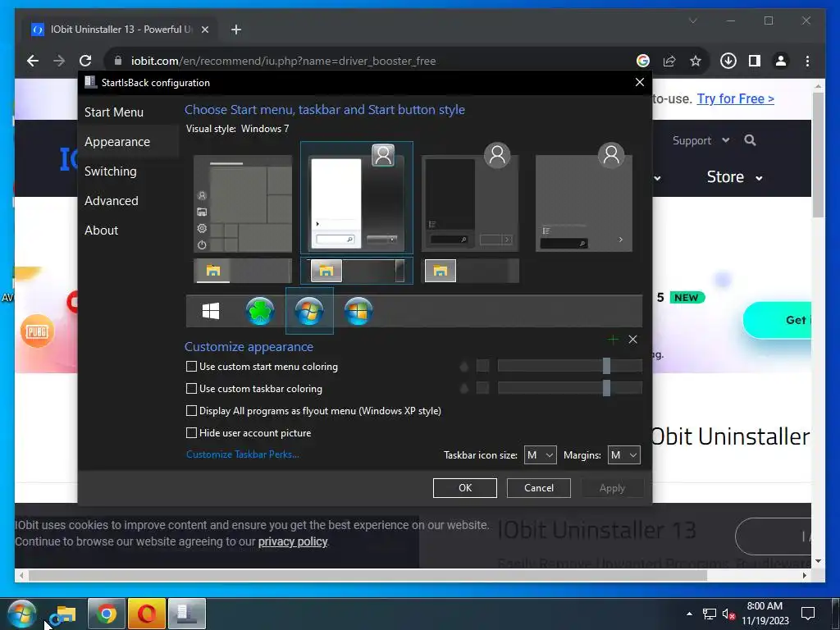Go to the Switching section
Screen dimensions: 840x630
tap(111, 171)
